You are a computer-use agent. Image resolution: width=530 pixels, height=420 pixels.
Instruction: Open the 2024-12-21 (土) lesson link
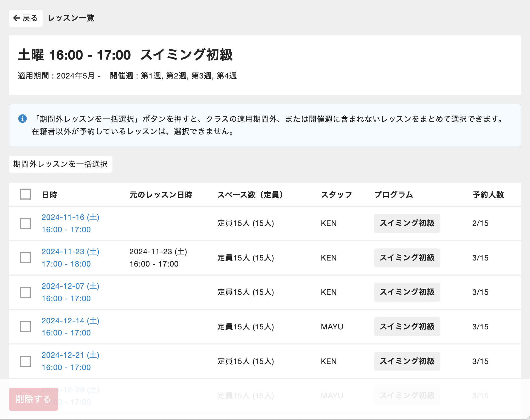(x=70, y=355)
